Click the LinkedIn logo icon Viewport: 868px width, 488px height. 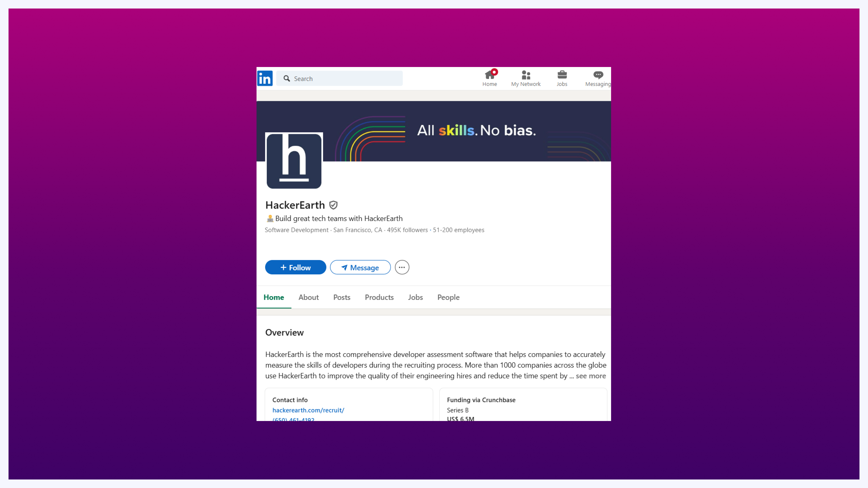265,78
